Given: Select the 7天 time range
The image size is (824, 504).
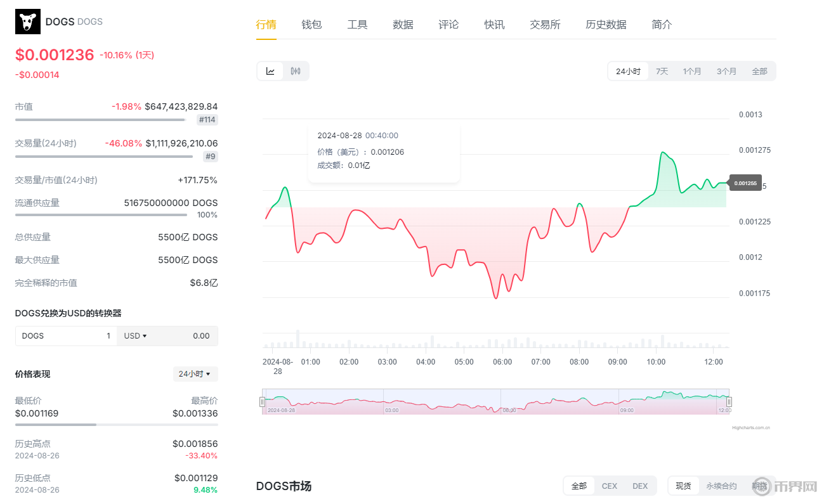Looking at the screenshot, I should (662, 71).
